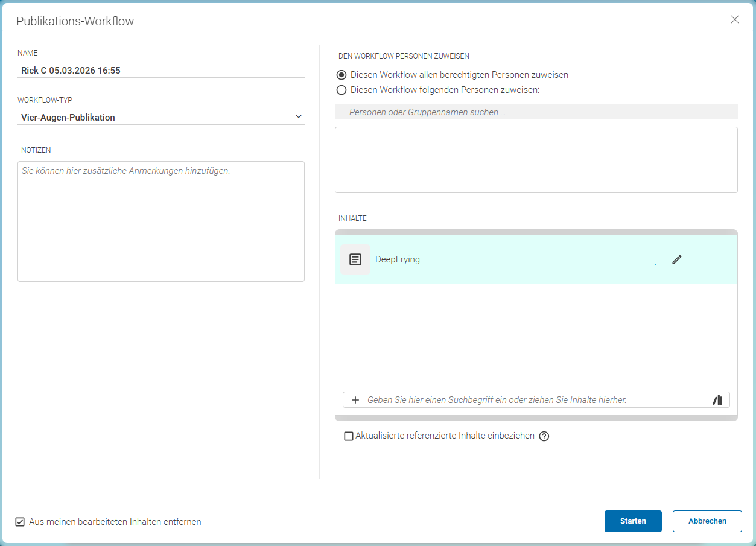This screenshot has width=756, height=546.
Task: Uncheck 'Aus meinen bearbeiteten Inhalten entfernen'
Action: [20, 522]
